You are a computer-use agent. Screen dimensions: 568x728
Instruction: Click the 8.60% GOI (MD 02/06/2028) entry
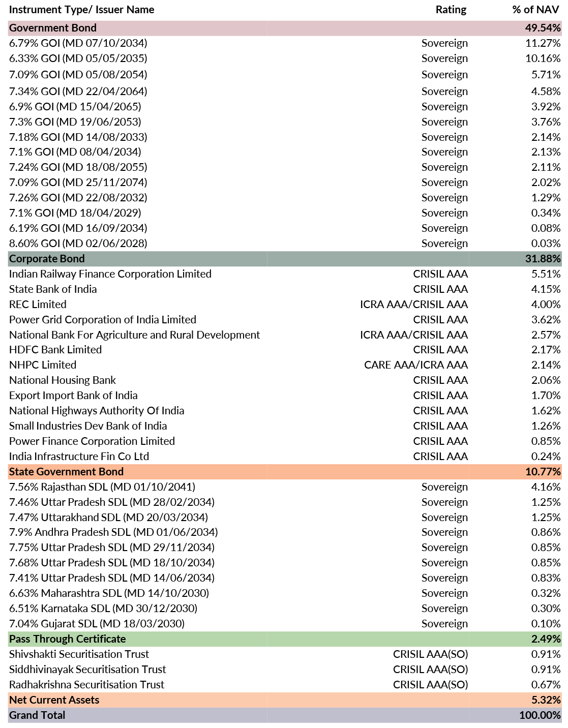tap(78, 244)
